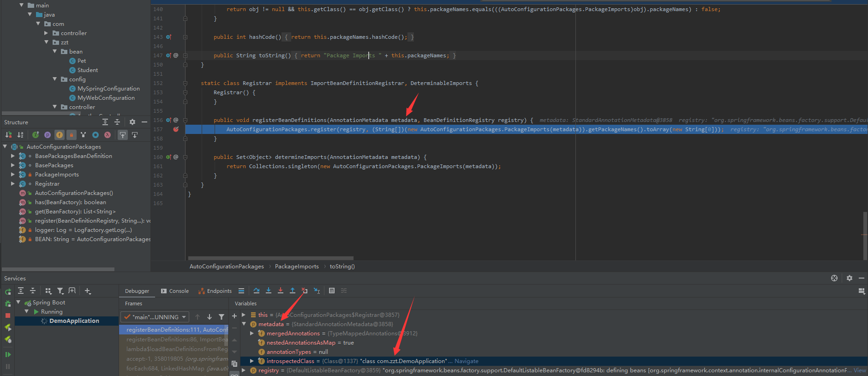The image size is (868, 376).
Task: Open Group By options in Services
Action: pos(48,291)
